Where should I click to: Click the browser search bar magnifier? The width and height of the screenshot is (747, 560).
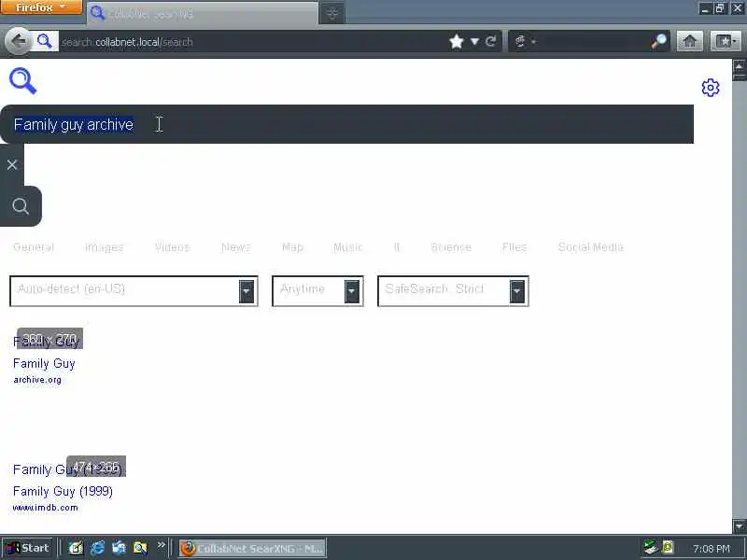[659, 41]
